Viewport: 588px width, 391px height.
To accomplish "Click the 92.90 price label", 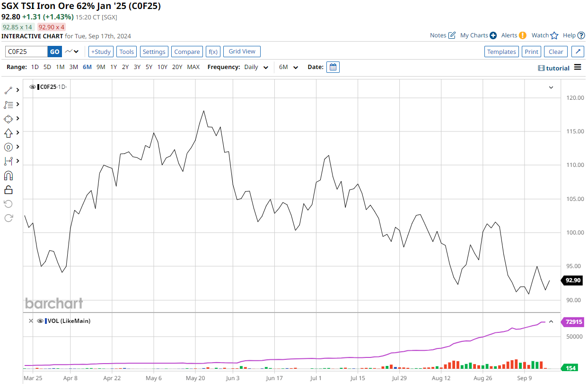I will click(572, 280).
